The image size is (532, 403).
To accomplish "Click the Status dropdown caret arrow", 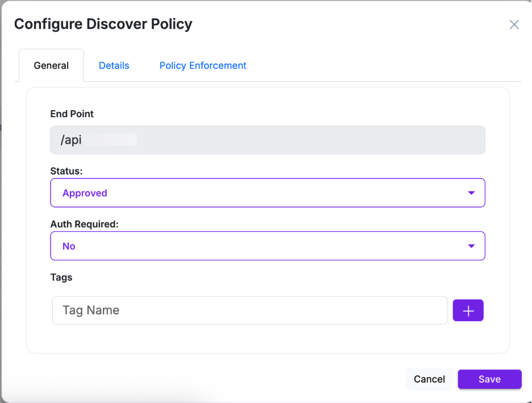I will pos(471,193).
